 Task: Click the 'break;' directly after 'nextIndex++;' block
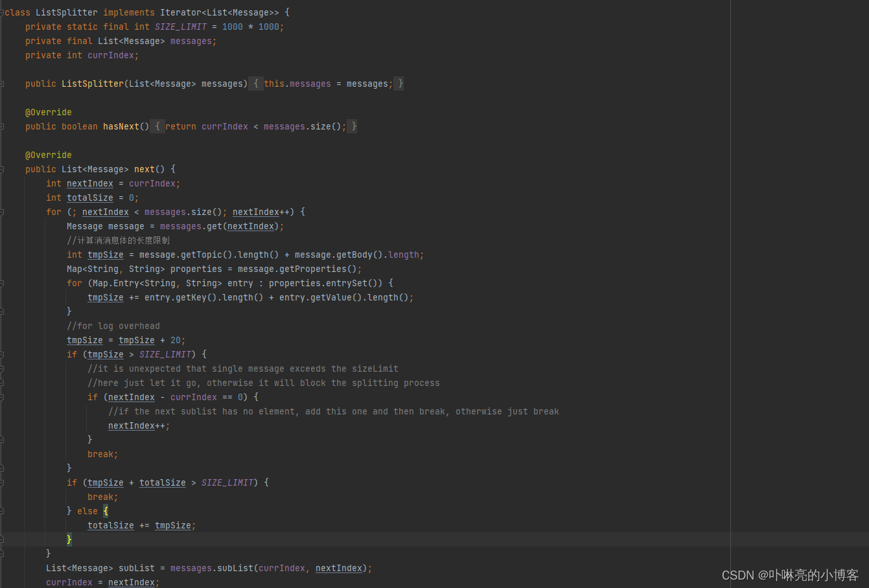click(x=103, y=454)
